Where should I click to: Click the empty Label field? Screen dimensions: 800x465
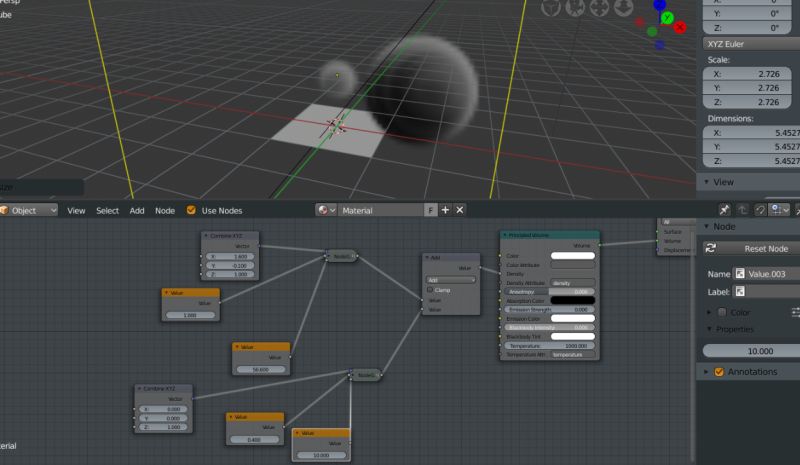click(766, 292)
